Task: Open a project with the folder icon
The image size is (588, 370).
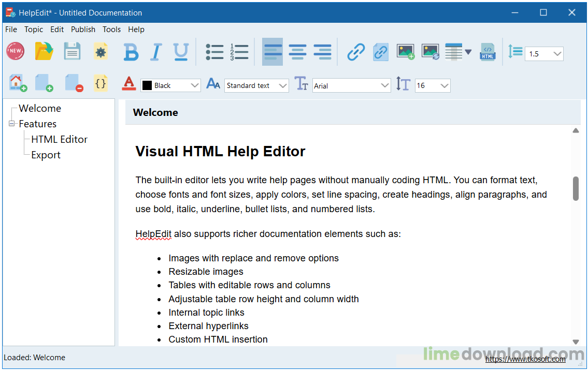Action: 44,51
